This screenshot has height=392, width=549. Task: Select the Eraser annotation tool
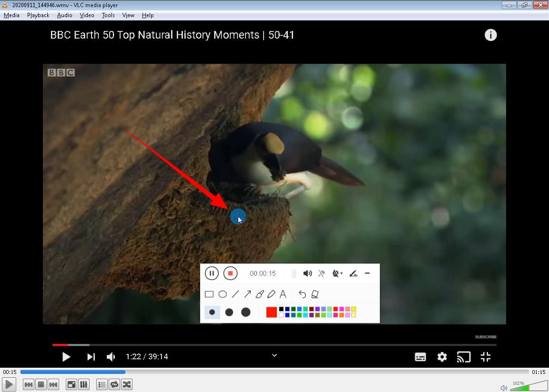pyautogui.click(x=315, y=294)
